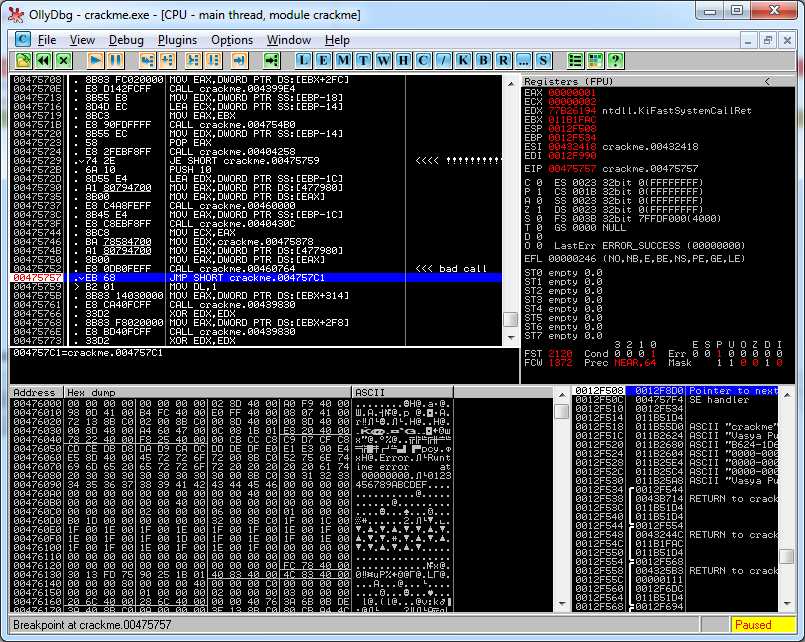Click the hex dump scrollbar up arrow
The height and width of the screenshot is (642, 805).
click(562, 394)
